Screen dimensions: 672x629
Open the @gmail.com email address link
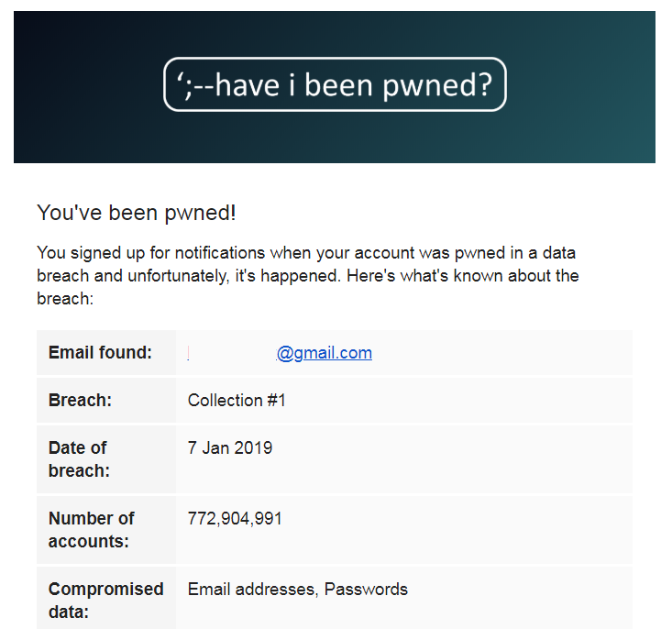click(x=325, y=353)
